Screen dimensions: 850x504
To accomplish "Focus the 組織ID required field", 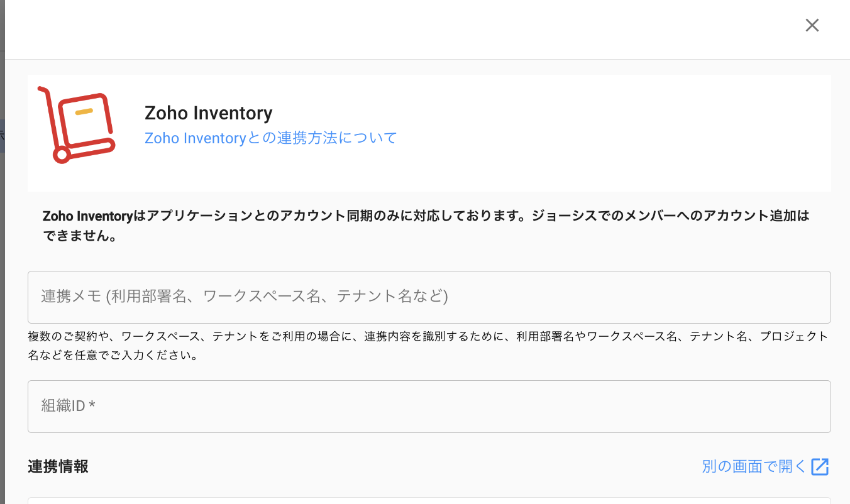I will click(x=429, y=406).
